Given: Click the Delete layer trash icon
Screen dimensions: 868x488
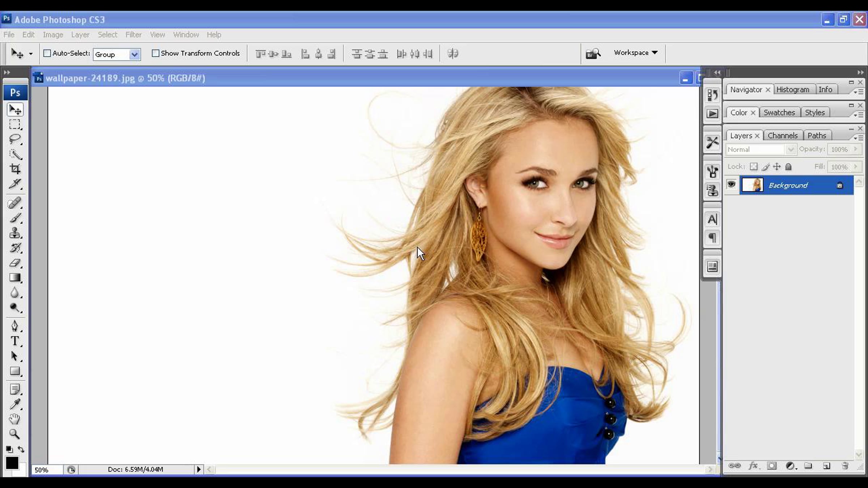Looking at the screenshot, I should coord(845,466).
